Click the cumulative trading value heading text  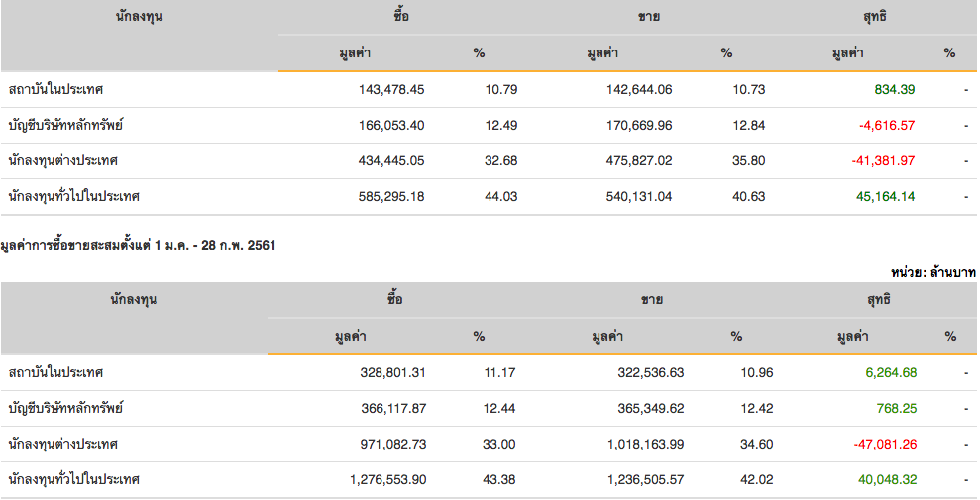[138, 245]
